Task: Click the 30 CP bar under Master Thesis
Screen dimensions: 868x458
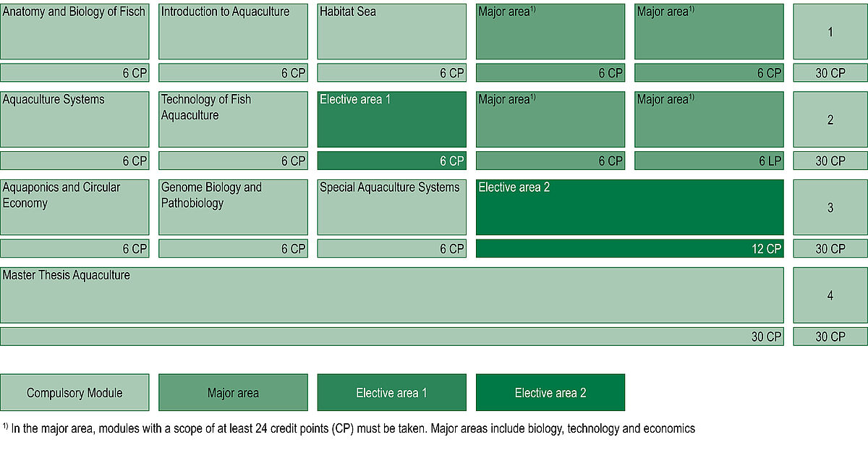Action: (x=392, y=336)
